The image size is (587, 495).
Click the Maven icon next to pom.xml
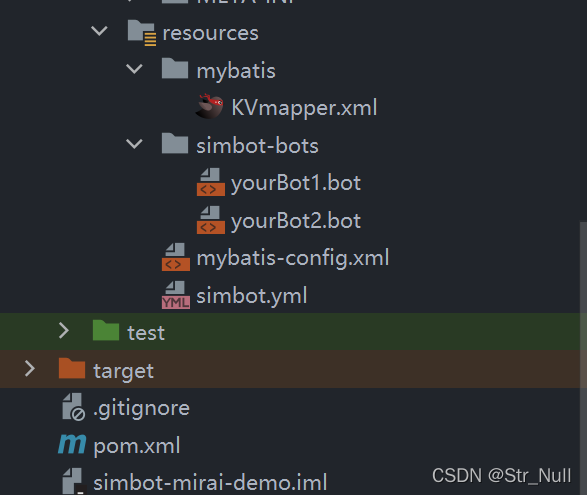tap(72, 444)
